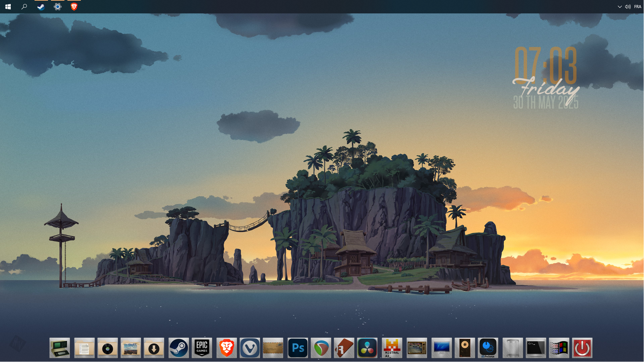644x362 pixels.
Task: Open Mistral AI from the dock
Action: pos(392,348)
